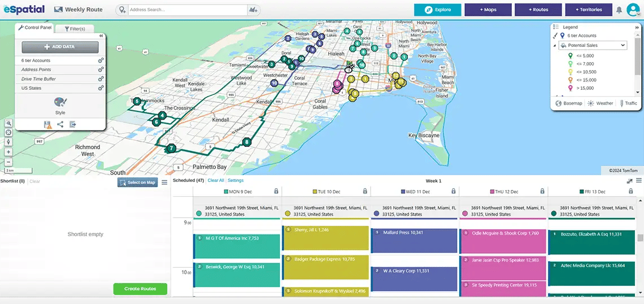The width and height of the screenshot is (644, 304).
Task: Click the Select on Map button
Action: [x=138, y=183]
